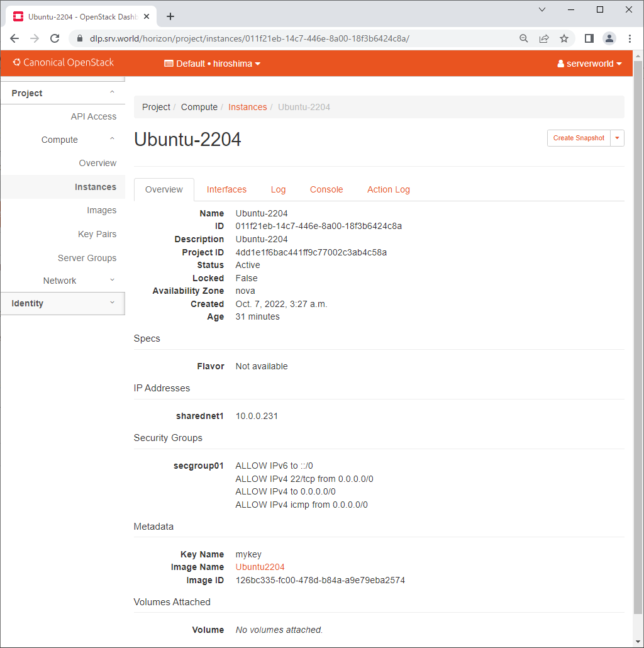The image size is (644, 648).
Task: Click the instance ID value 011f21eb-14c7
Action: [x=318, y=226]
